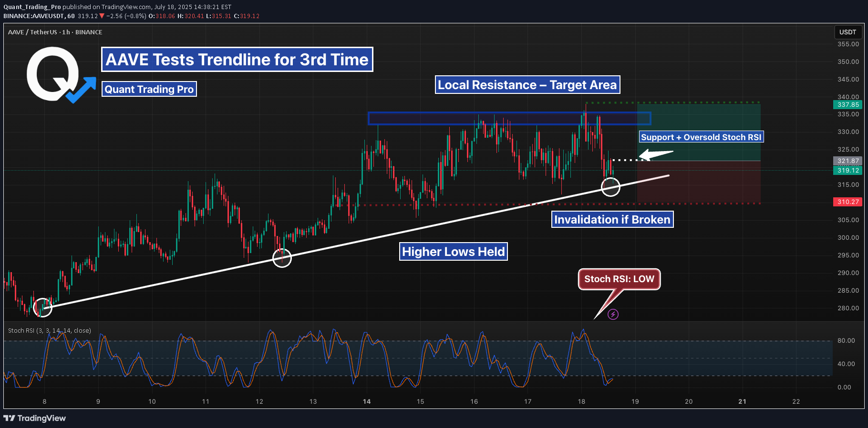
Task: Click the Stoch RSI (3, 3, 14, 14, close) legend
Action: 50,330
